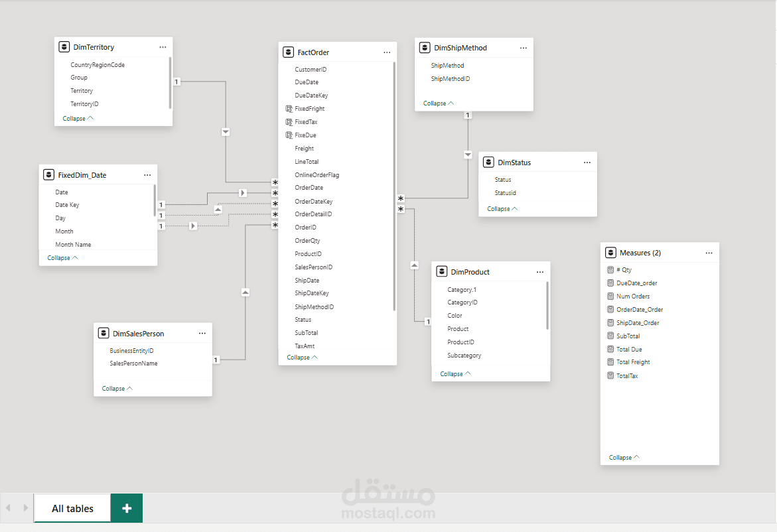Click the DimSalesPerson table header icon
This screenshot has width=777, height=532.
[104, 334]
